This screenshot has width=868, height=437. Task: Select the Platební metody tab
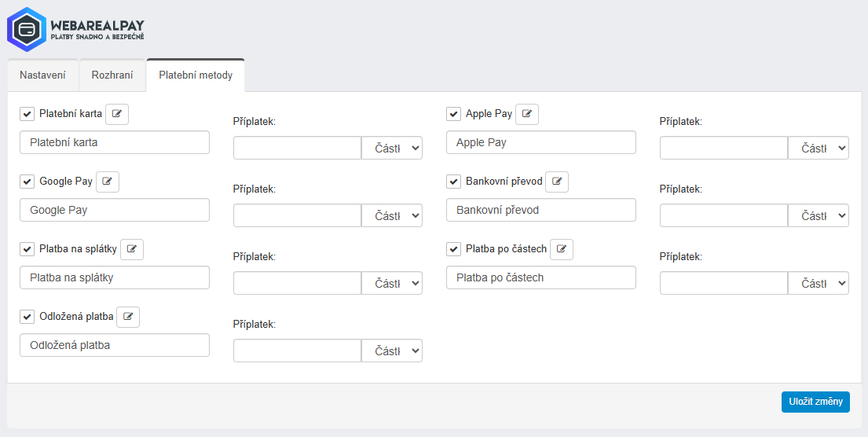[196, 75]
